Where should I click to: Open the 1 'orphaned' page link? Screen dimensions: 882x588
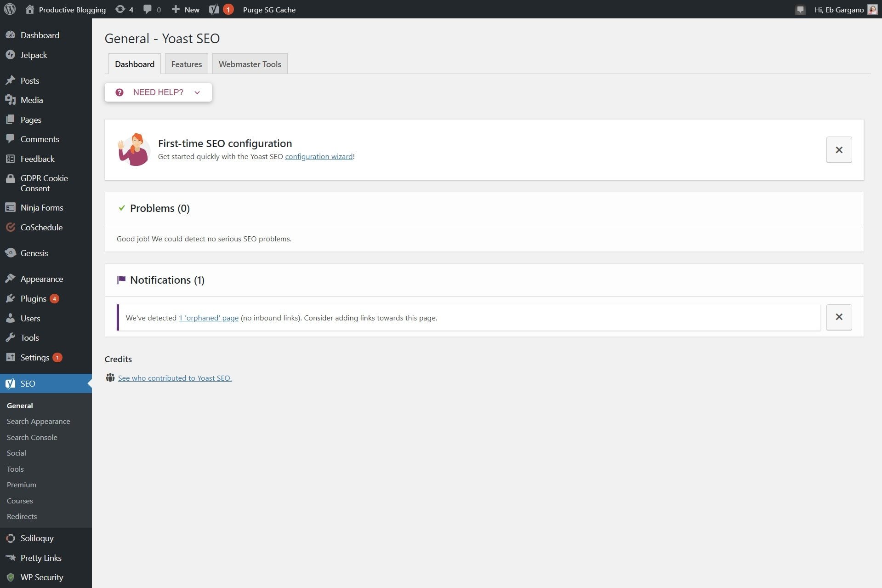pos(209,318)
